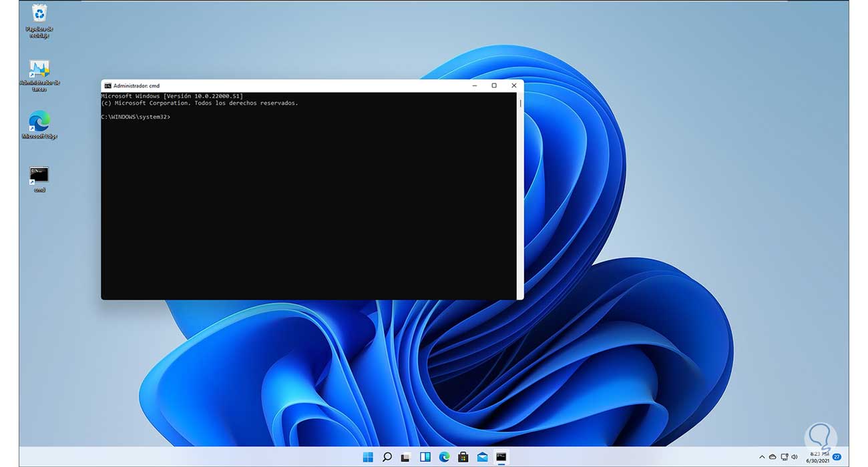
Task: Click the running cmd taskbar icon
Action: click(501, 457)
